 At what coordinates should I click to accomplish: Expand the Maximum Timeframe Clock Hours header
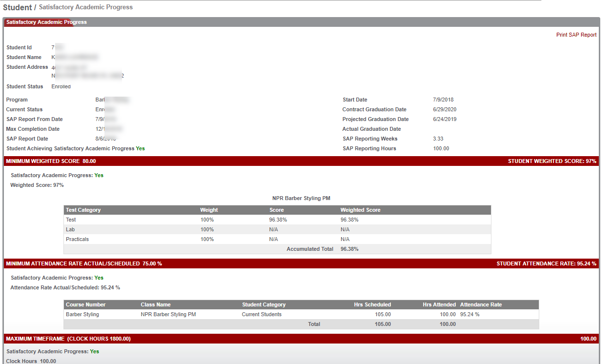(68, 339)
